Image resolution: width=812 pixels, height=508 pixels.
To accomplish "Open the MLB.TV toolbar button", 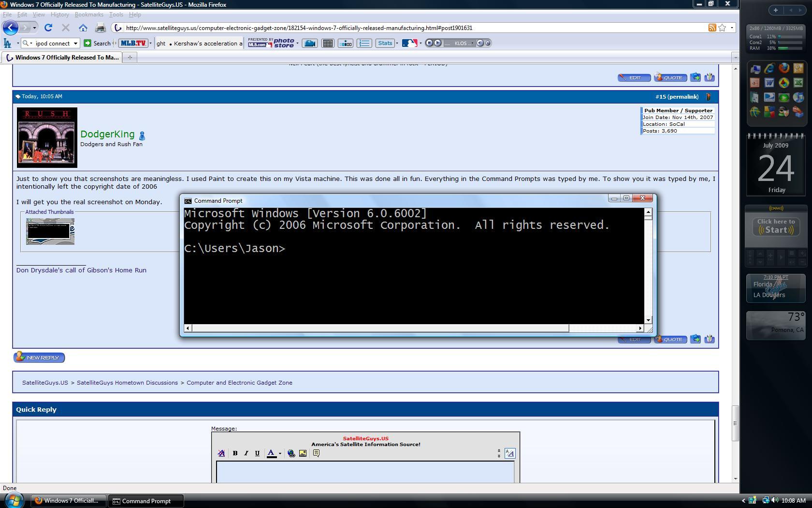I will tap(133, 43).
